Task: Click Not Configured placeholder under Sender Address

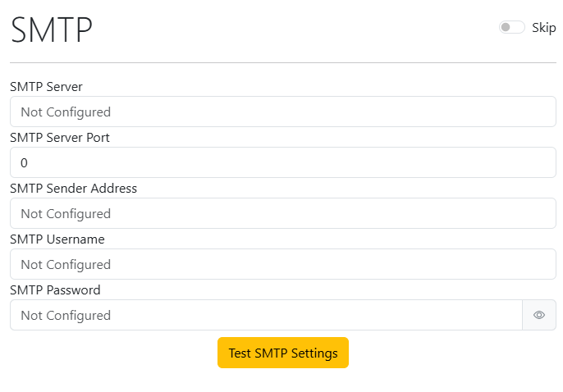Action: [66, 213]
